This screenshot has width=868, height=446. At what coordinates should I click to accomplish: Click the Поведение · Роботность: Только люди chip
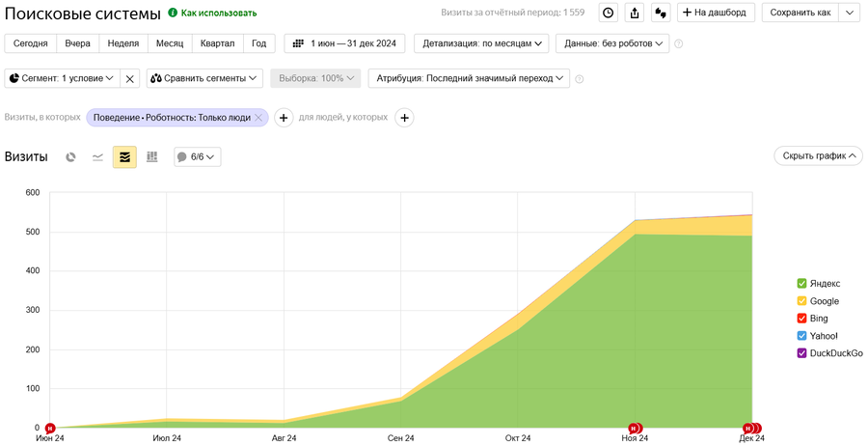pyautogui.click(x=177, y=118)
